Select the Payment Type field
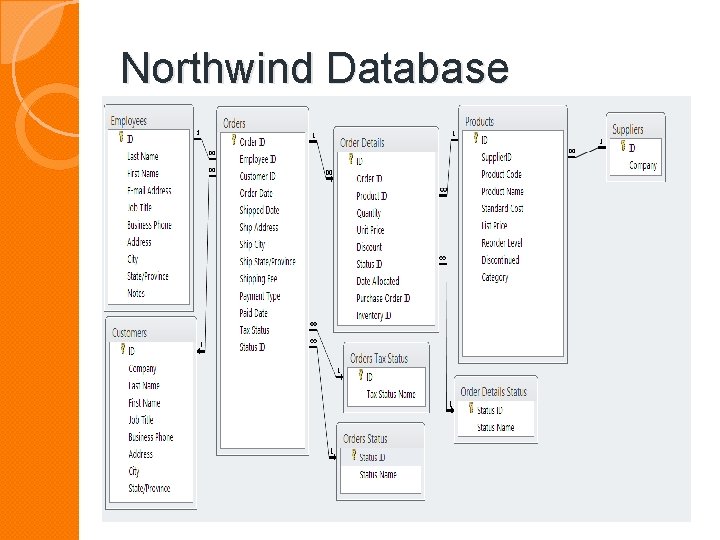 (259, 296)
